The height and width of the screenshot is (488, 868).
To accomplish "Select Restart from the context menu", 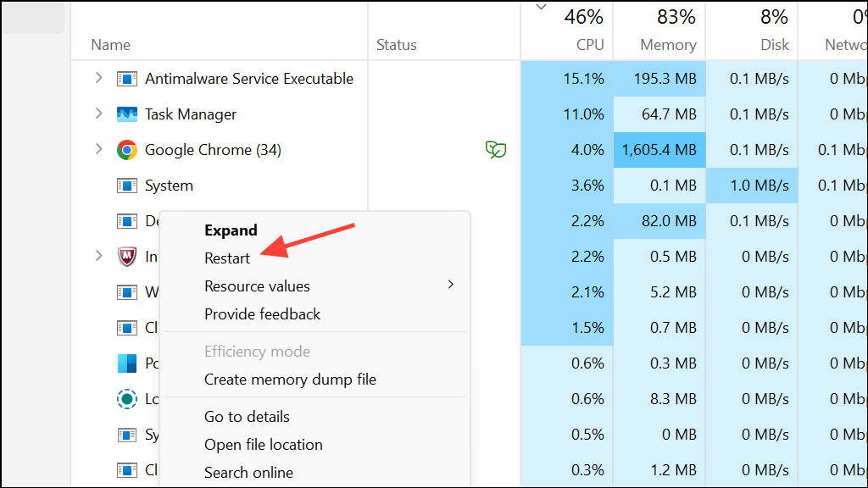I will [x=227, y=258].
